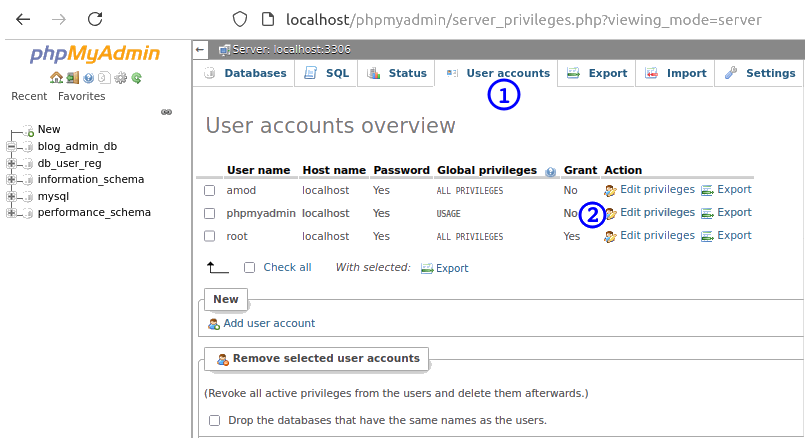Click the information_schema database icon
The height and width of the screenshot is (438, 806).
pos(28,180)
